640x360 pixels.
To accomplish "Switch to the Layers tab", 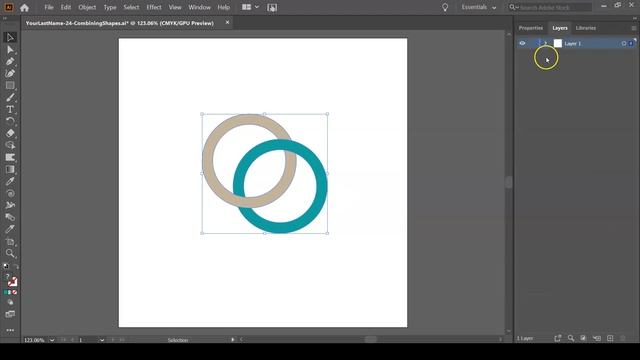I will 560,28.
